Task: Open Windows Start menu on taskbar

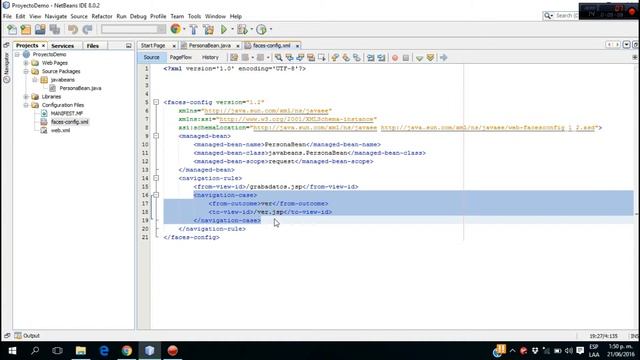Action: tap(12, 351)
